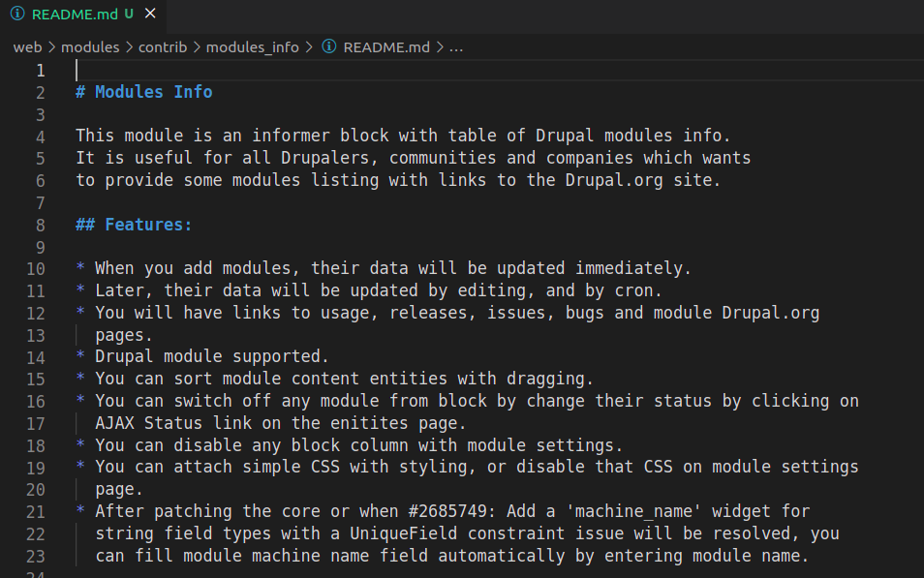Click line number 10 in the gutter
The width and height of the screenshot is (924, 578).
coord(35,268)
